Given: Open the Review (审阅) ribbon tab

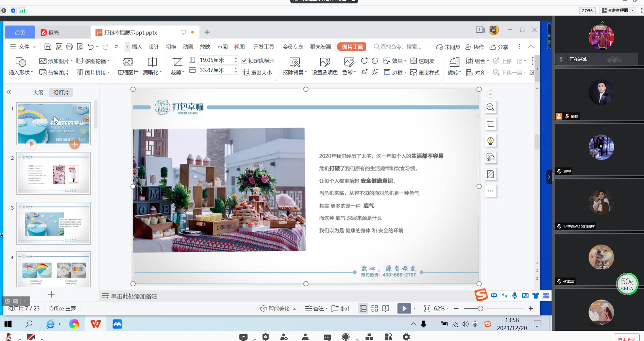Looking at the screenshot, I should point(223,47).
